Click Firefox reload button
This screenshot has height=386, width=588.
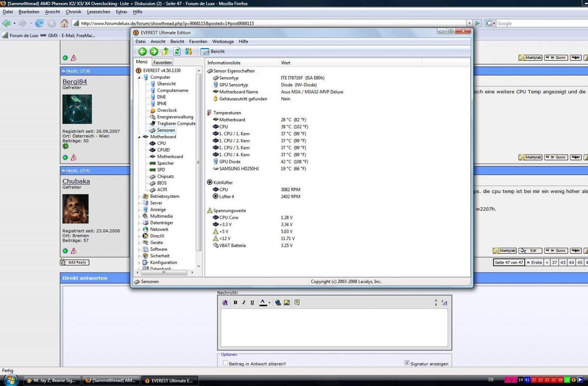39,23
